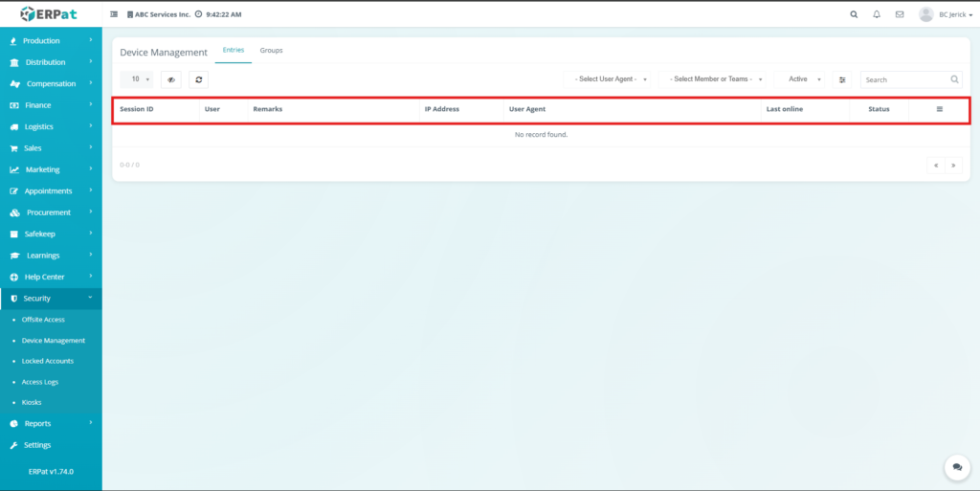Toggle column visibility eye button
Image resolution: width=980 pixels, height=491 pixels.
point(171,79)
